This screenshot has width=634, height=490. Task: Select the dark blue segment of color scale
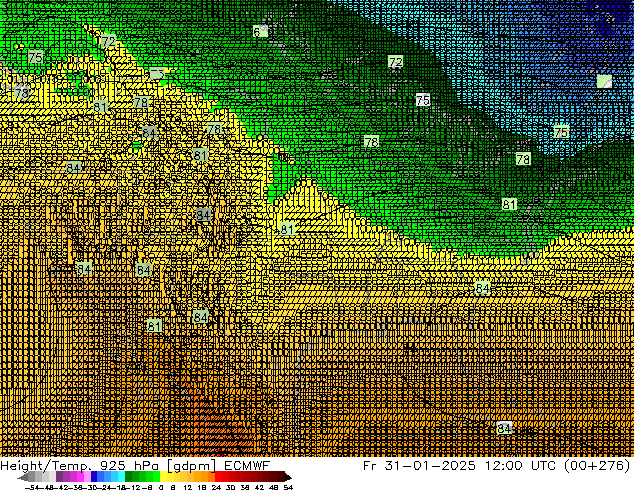(x=94, y=477)
